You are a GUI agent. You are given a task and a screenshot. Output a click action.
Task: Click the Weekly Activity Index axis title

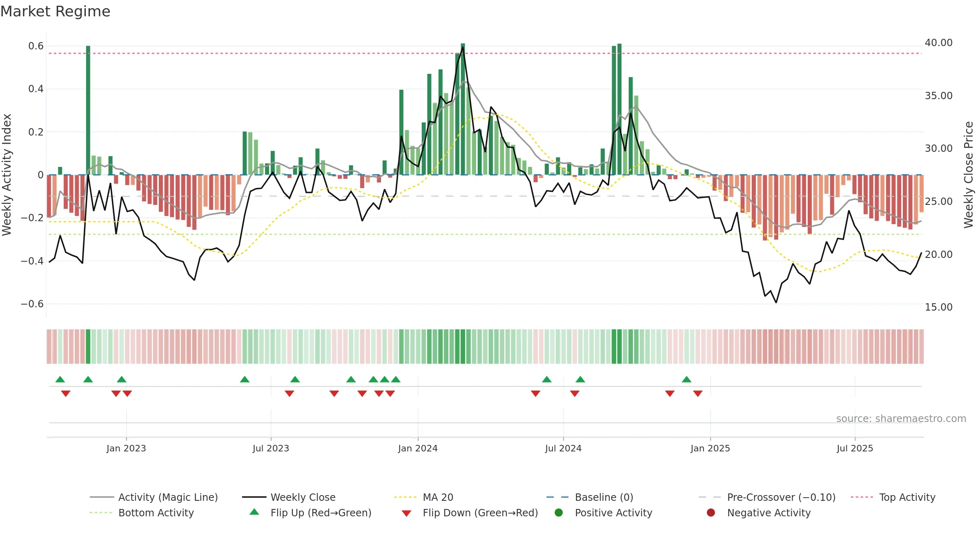[7, 175]
